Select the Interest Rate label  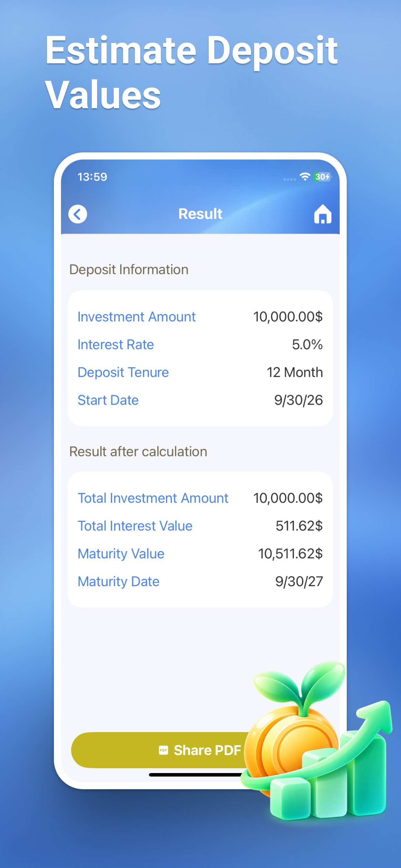(116, 344)
